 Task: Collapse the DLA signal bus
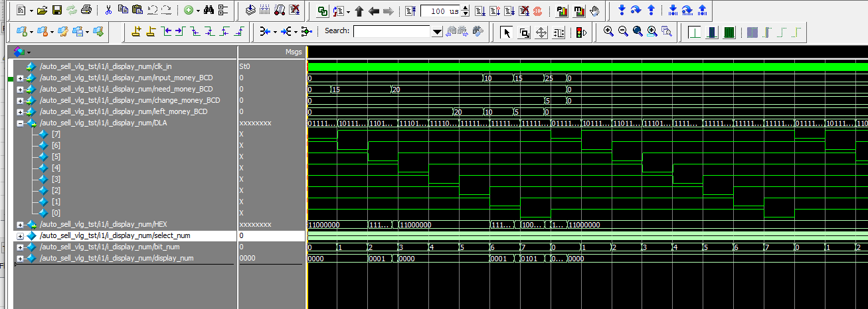pyautogui.click(x=20, y=123)
